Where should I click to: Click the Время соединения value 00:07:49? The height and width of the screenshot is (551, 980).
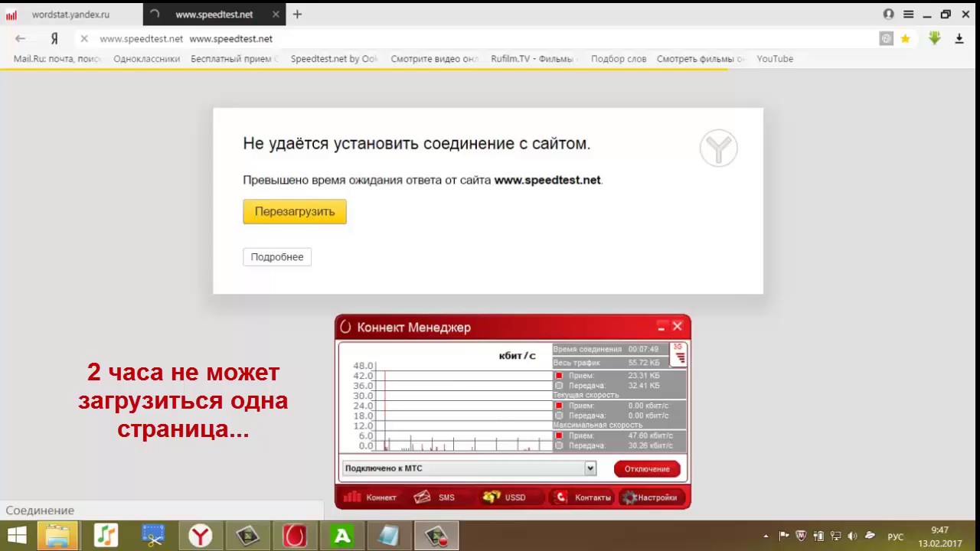click(643, 349)
